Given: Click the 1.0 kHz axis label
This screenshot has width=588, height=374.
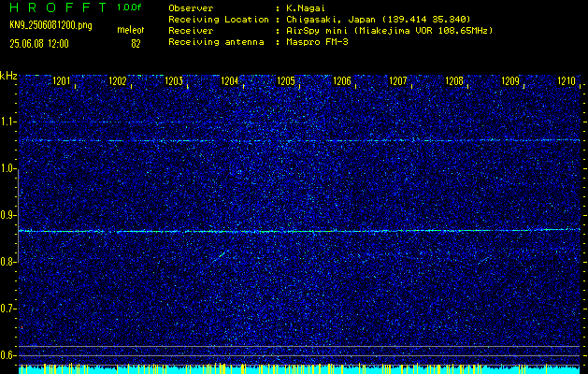Looking at the screenshot, I should (x=7, y=168).
